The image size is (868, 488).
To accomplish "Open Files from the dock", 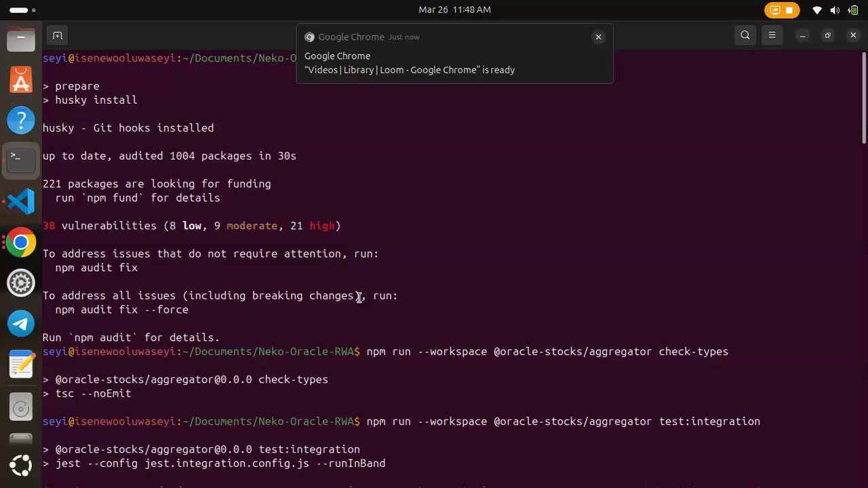I will pos(21,39).
